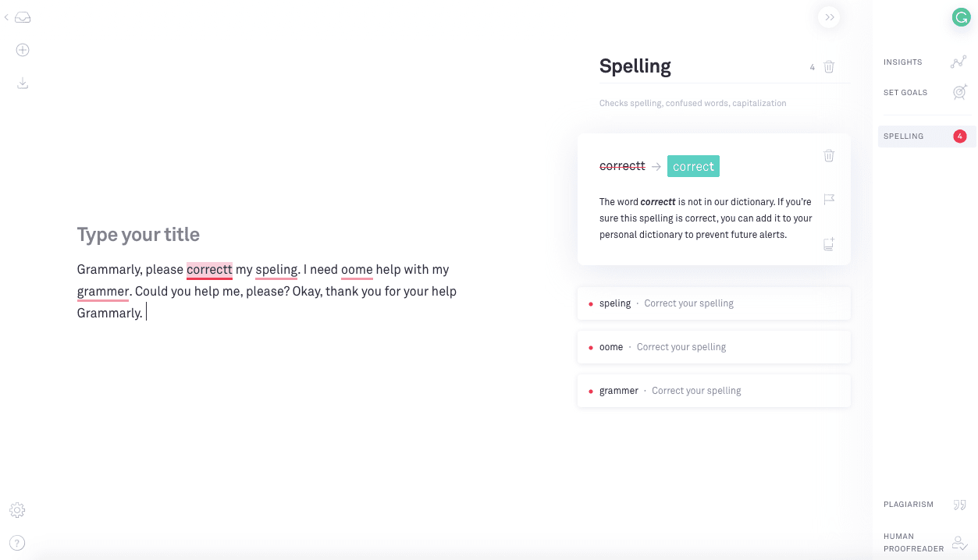Expand the grammer alert card
978x560 pixels.
(x=713, y=391)
